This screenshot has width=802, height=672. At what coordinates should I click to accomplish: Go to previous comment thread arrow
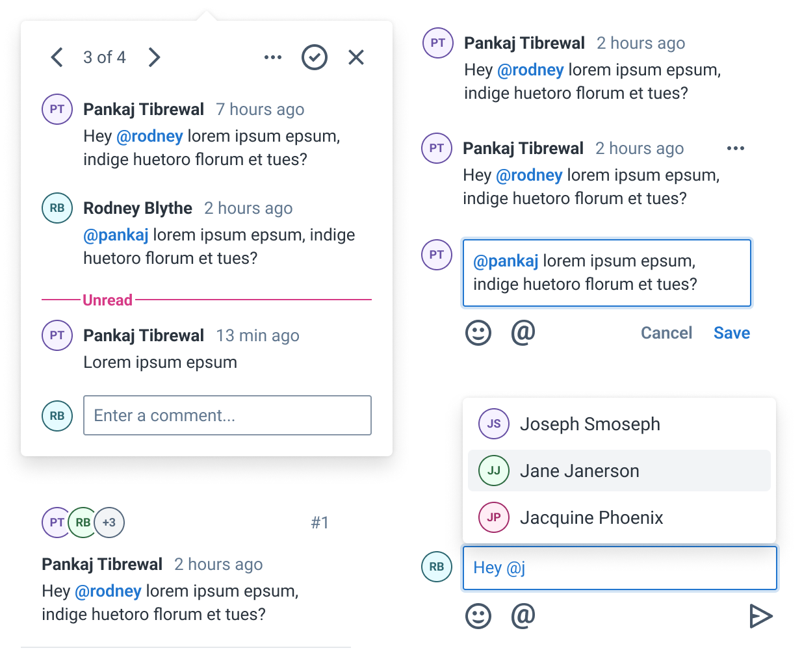point(57,57)
